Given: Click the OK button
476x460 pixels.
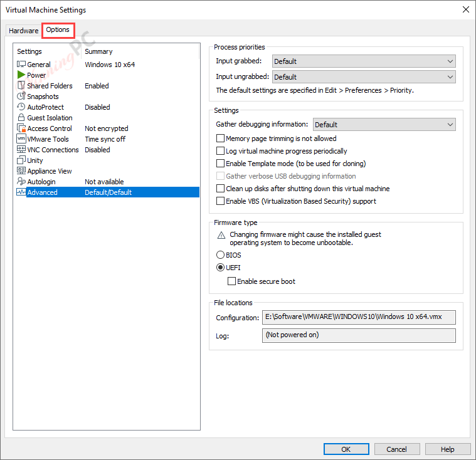Looking at the screenshot, I should pos(346,449).
